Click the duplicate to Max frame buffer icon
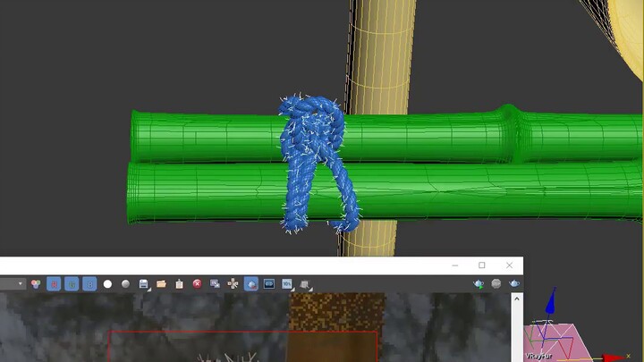This screenshot has width=644, height=362. 215,284
